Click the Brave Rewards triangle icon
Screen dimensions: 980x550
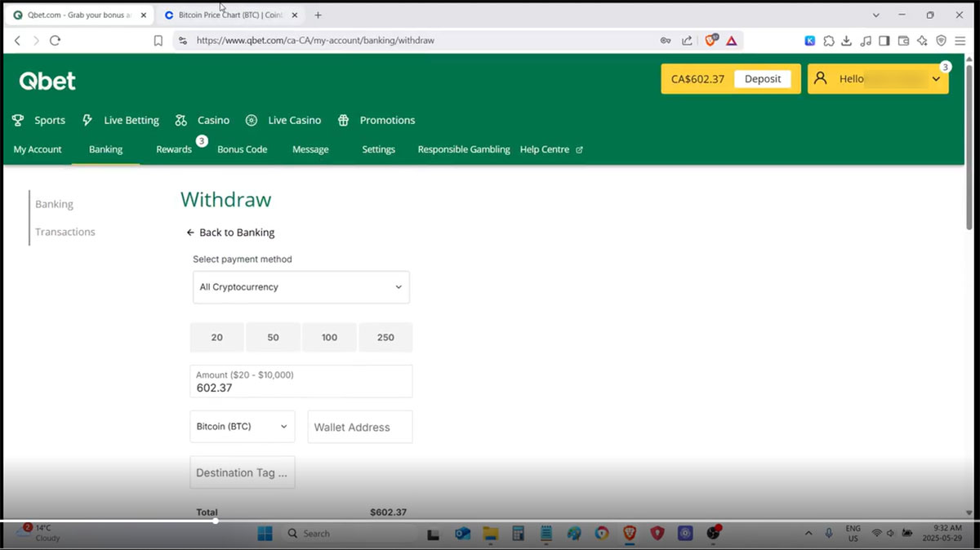732,40
